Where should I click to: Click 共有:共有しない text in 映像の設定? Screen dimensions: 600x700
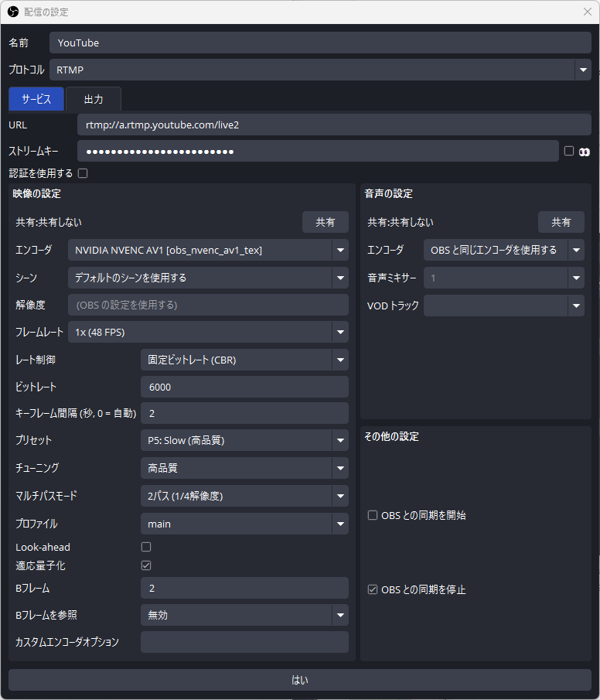coord(49,222)
